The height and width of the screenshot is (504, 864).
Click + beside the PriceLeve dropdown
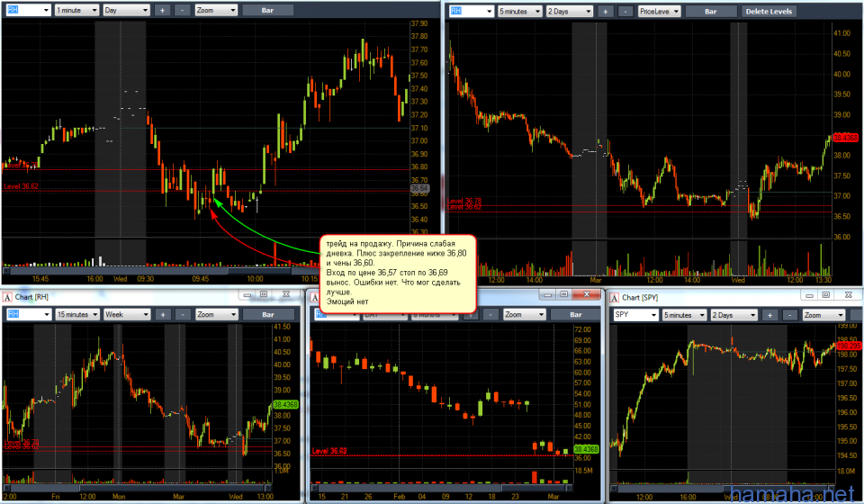[x=605, y=11]
